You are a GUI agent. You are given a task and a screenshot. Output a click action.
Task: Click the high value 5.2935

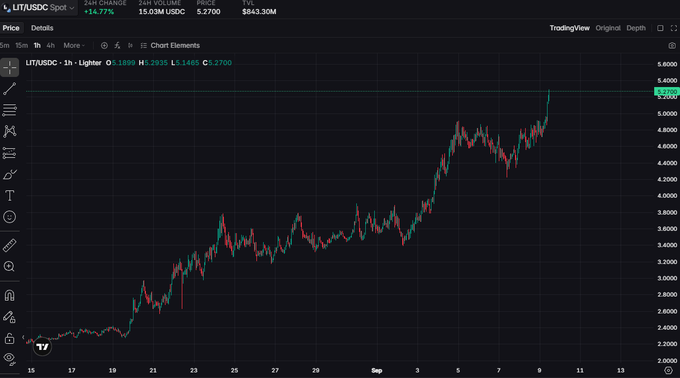tap(156, 63)
